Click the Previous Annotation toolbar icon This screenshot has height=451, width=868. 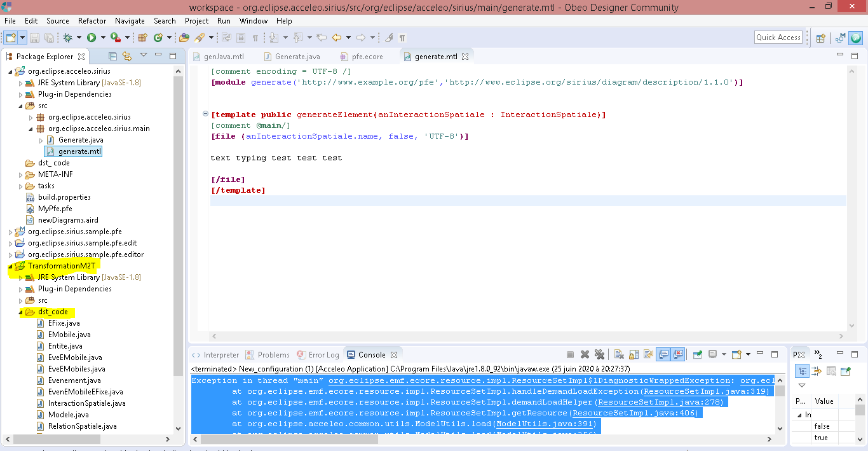(x=297, y=38)
